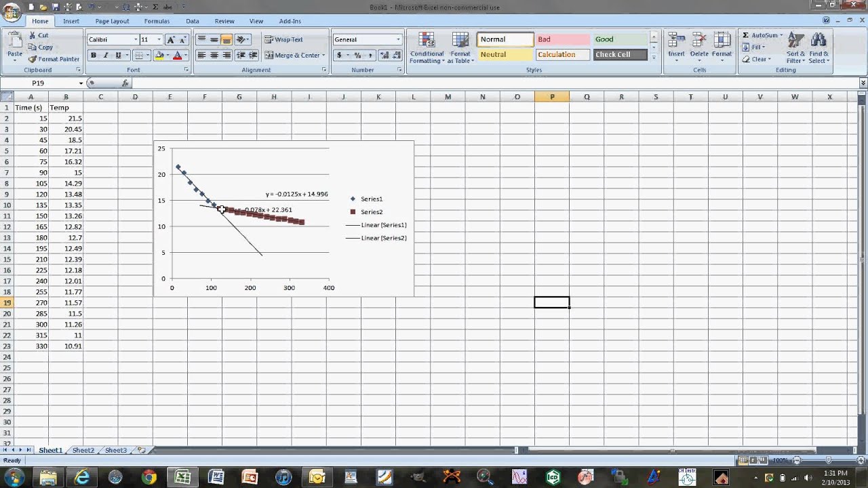This screenshot has height=488, width=868.
Task: Click the Merge & Center button
Action: (293, 55)
